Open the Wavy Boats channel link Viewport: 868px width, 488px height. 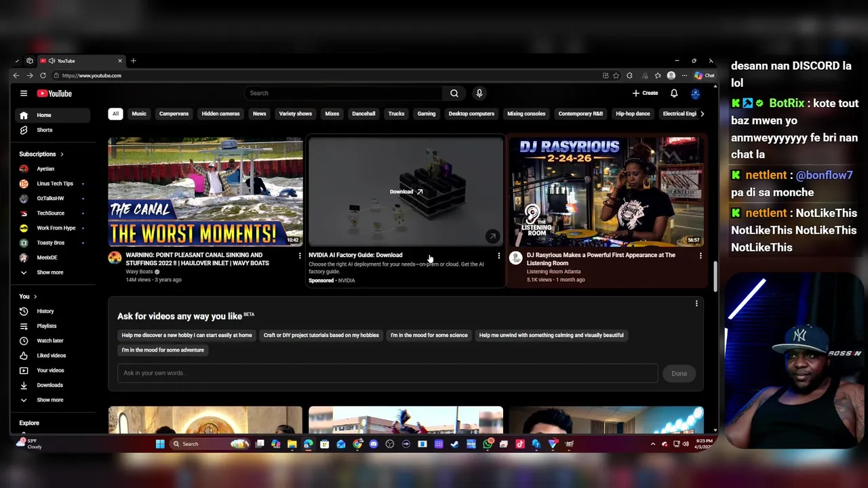[x=139, y=272]
